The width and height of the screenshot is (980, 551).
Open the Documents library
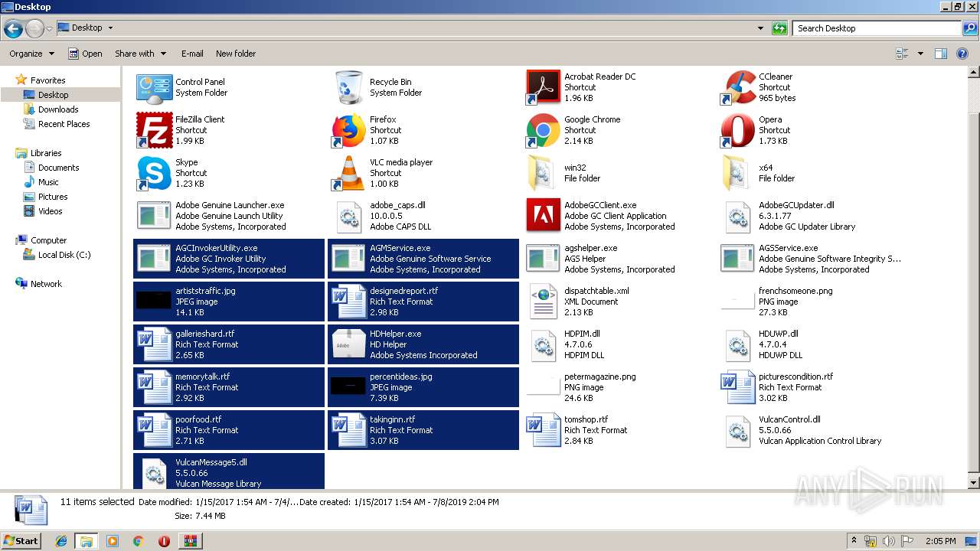(58, 168)
